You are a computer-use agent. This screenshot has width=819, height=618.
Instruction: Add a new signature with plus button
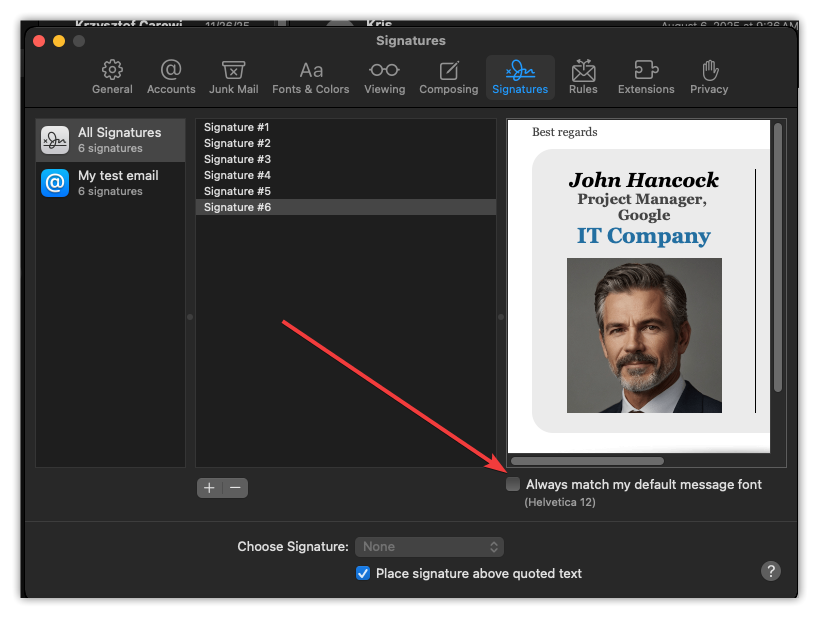point(209,488)
